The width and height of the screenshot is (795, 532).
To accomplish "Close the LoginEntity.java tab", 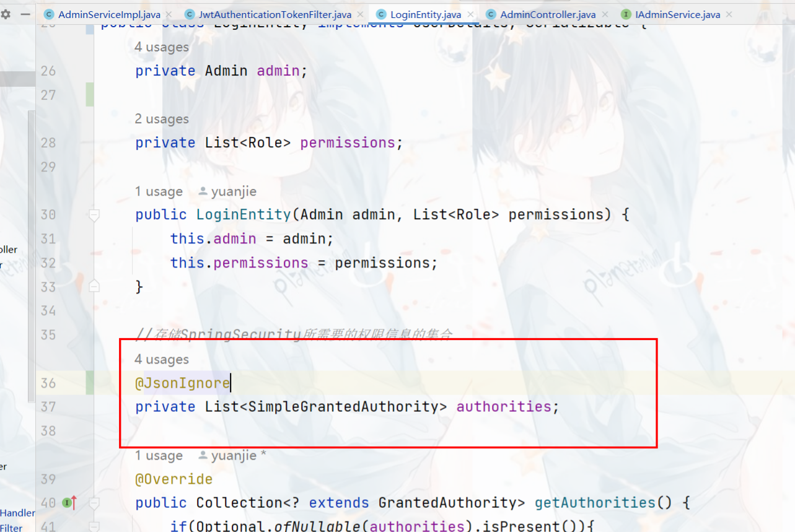I will [x=470, y=14].
